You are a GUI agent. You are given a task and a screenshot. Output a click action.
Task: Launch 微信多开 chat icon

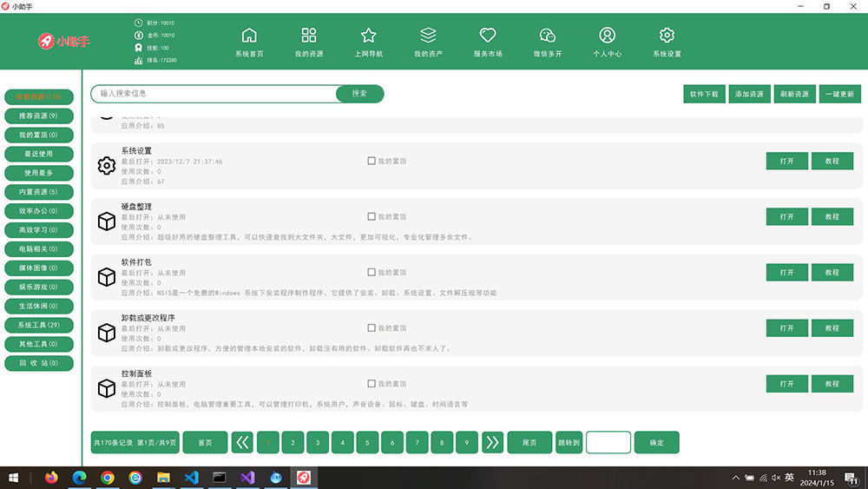pos(547,36)
